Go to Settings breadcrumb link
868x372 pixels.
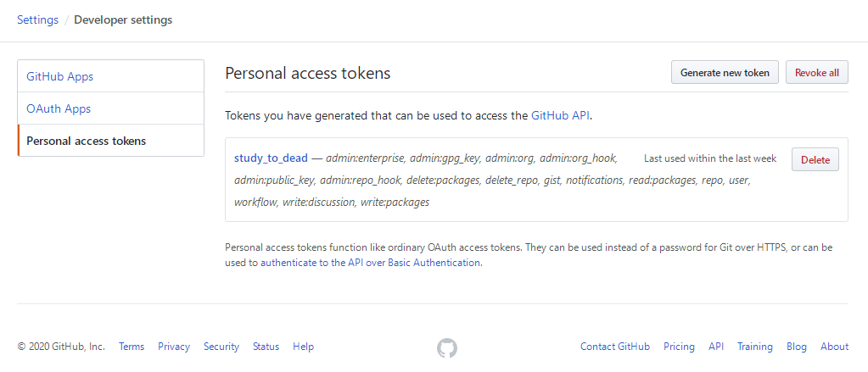pos(37,19)
